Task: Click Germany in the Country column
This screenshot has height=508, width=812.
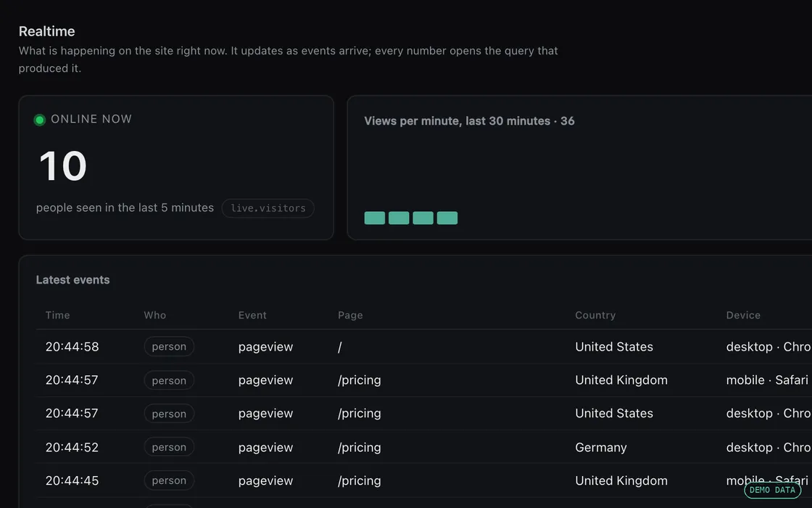Action: pos(601,447)
